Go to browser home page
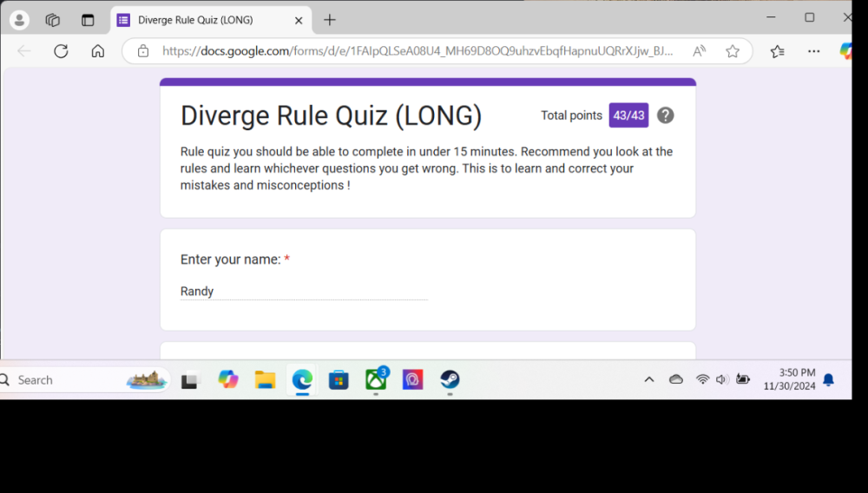Screen dimensions: 868x493 98,51
